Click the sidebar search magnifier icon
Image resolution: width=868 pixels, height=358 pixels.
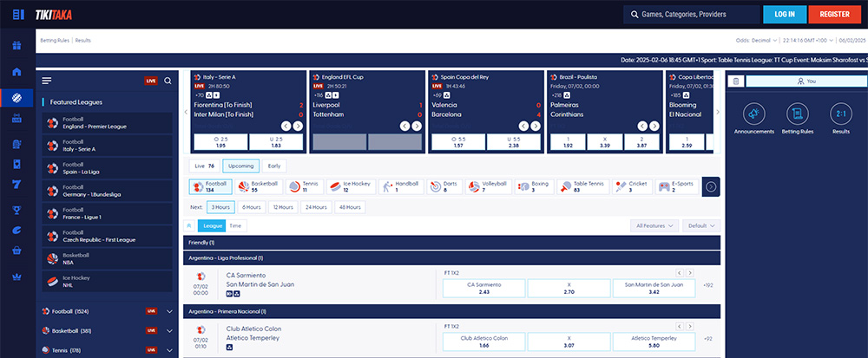[x=168, y=81]
